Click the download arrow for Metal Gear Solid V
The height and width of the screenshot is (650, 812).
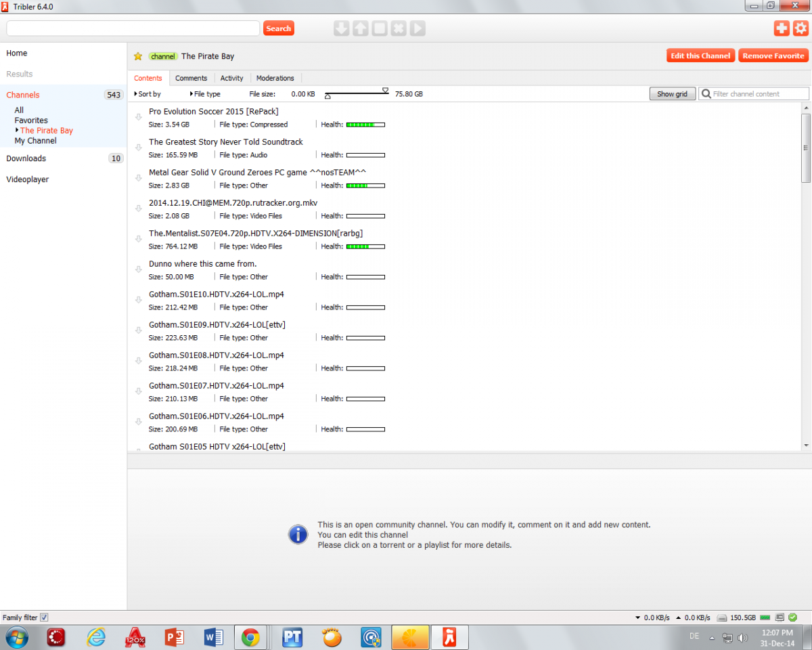[x=139, y=178]
